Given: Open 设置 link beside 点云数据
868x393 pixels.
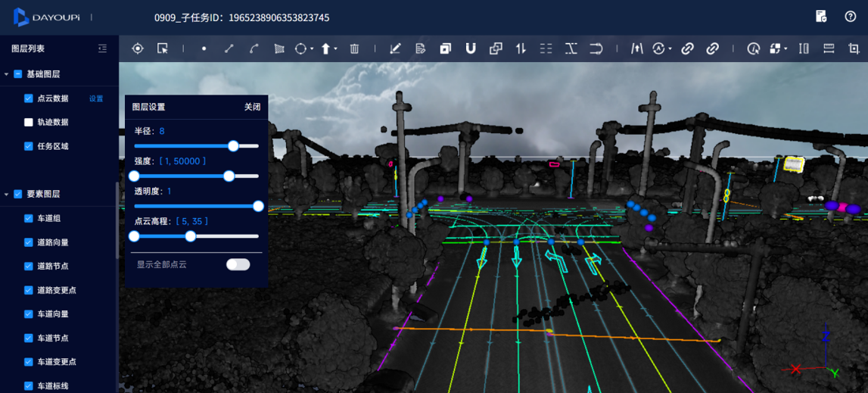Looking at the screenshot, I should tap(96, 98).
